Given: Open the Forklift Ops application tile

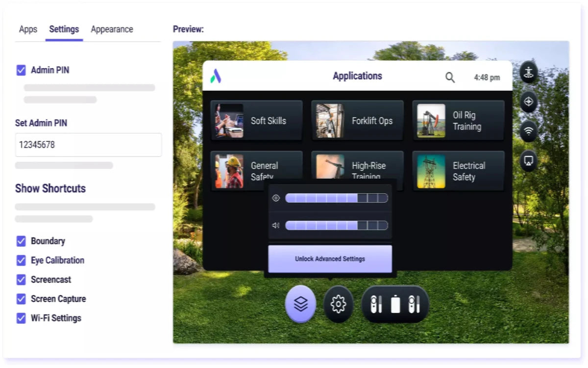Looking at the screenshot, I should [357, 121].
